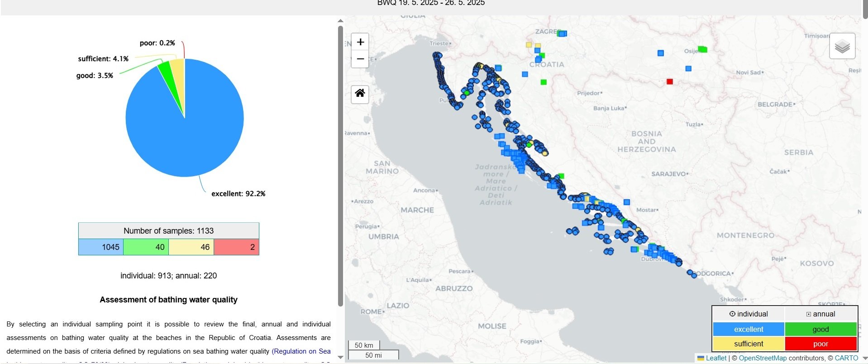Screen dimensions: 868x364
Task: Click the left panel scroll-up arrow
Action: 340,21
